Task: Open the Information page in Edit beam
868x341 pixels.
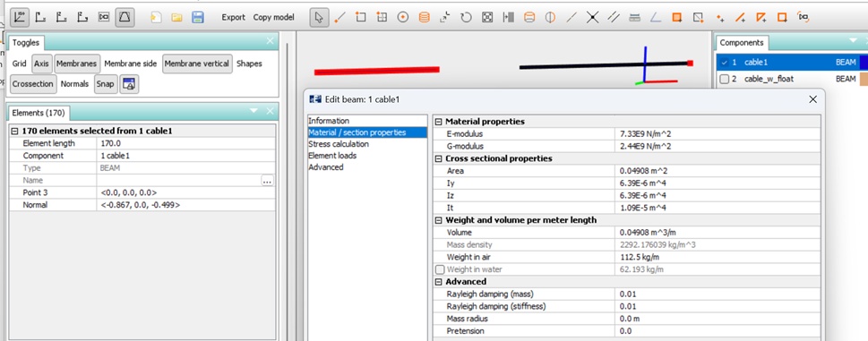Action: (x=329, y=121)
